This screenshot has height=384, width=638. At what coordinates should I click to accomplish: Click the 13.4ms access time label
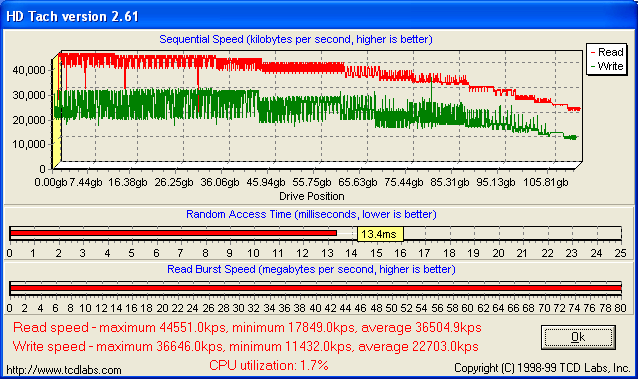[380, 234]
